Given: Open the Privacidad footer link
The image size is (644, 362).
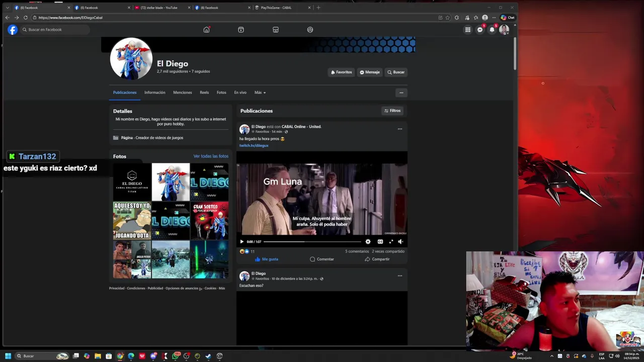Looking at the screenshot, I should coord(117,289).
